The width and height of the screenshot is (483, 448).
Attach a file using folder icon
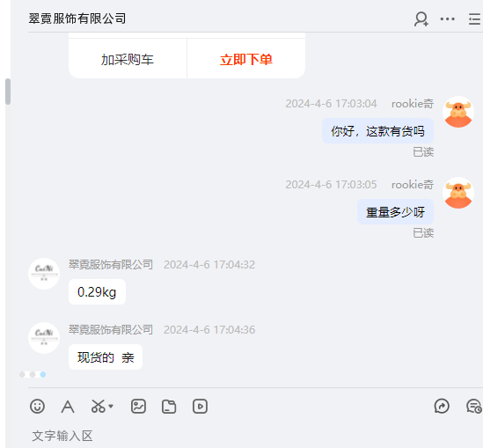pos(169,407)
